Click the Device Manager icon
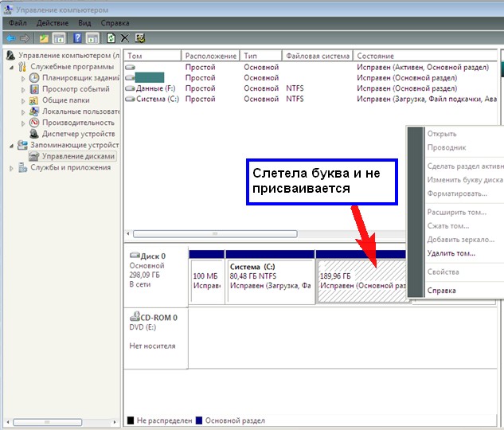504x430 pixels. 34,134
